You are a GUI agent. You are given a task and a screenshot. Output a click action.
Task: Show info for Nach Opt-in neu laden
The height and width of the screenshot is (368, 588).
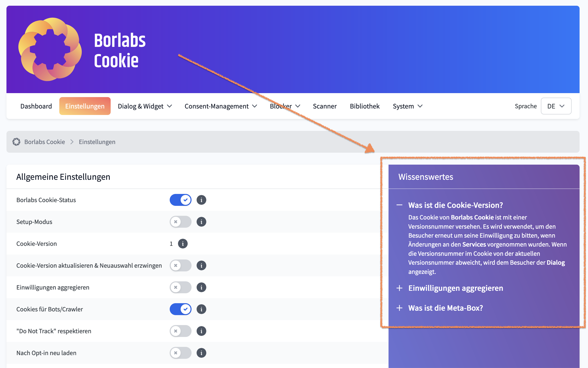tap(201, 353)
